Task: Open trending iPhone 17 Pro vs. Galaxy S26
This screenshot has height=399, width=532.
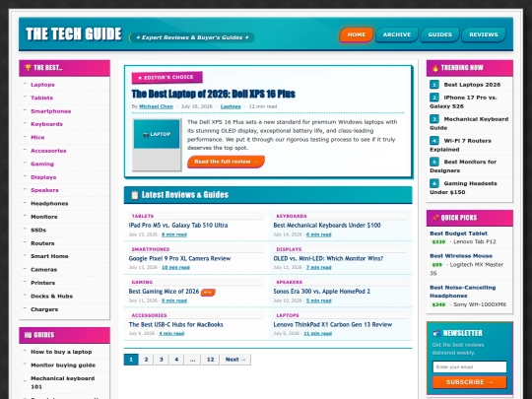Action: 463,101
